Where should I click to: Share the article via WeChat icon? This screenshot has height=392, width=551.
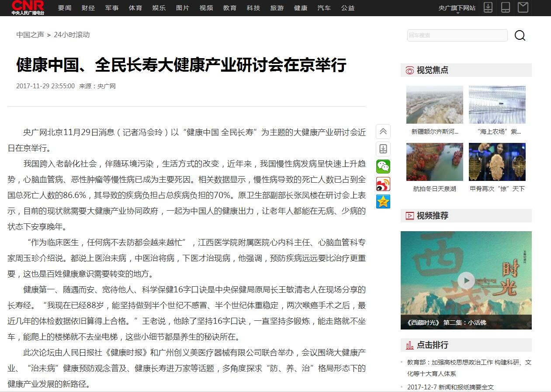tap(383, 167)
